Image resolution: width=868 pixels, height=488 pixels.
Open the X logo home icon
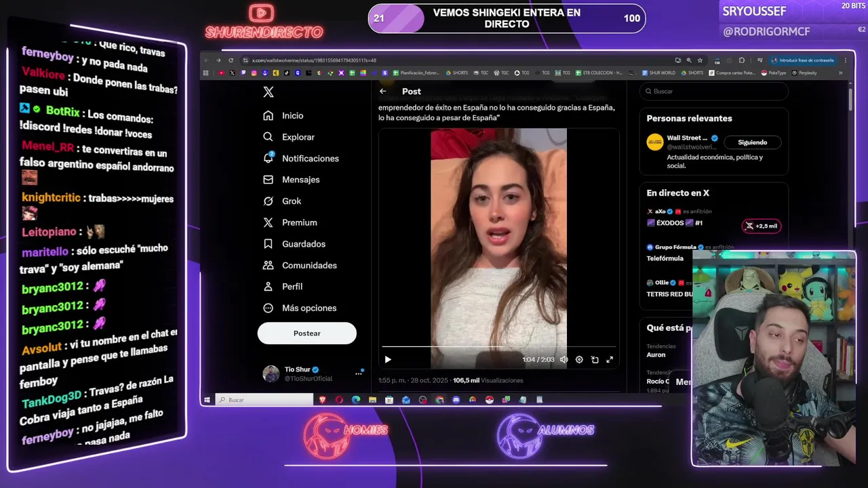(269, 92)
